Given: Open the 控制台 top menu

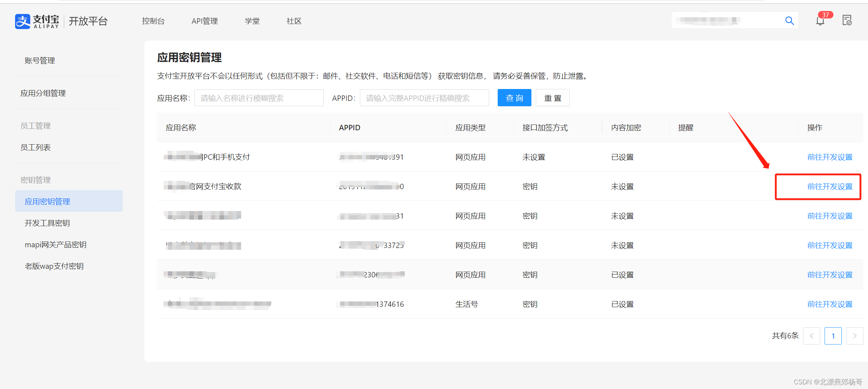Looking at the screenshot, I should (153, 21).
